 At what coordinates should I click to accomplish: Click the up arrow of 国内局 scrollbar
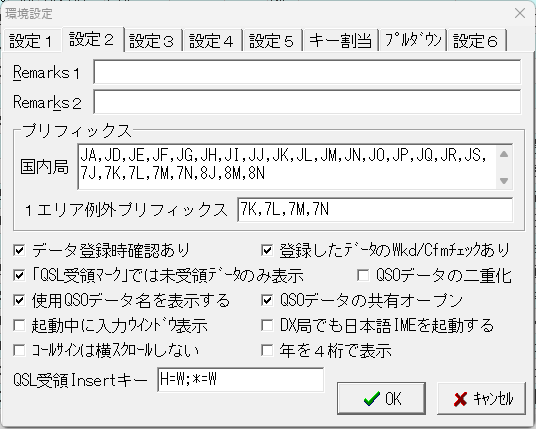point(504,154)
